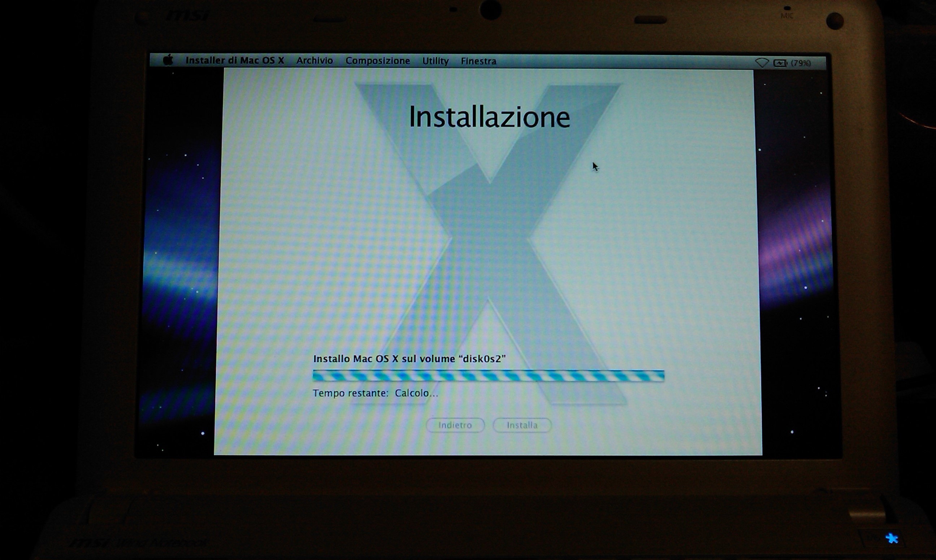This screenshot has width=936, height=560.
Task: Open the Finestra menu
Action: click(478, 61)
